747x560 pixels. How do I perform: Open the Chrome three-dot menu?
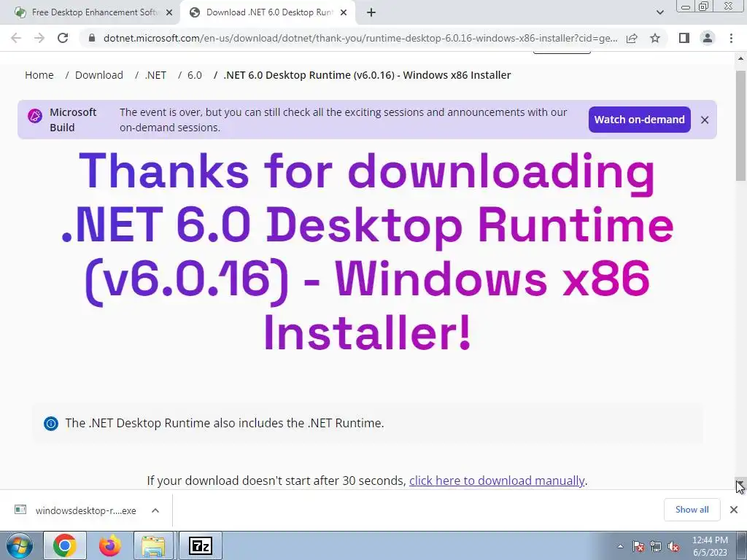731,38
